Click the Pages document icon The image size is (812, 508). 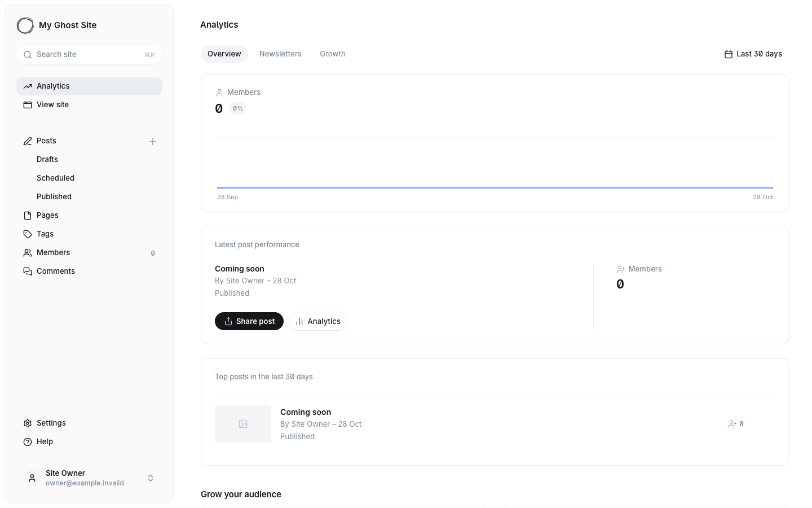pos(27,216)
